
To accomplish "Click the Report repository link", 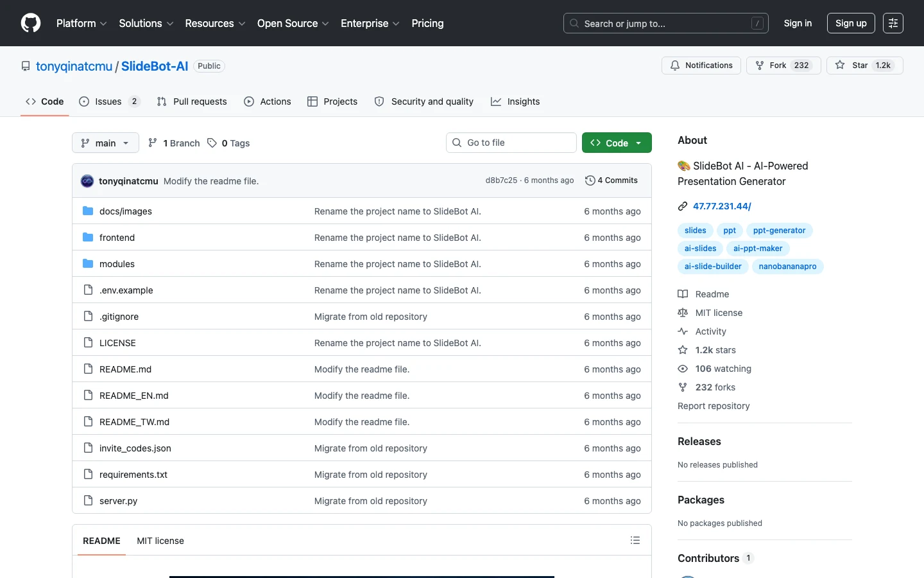I will pos(714,406).
